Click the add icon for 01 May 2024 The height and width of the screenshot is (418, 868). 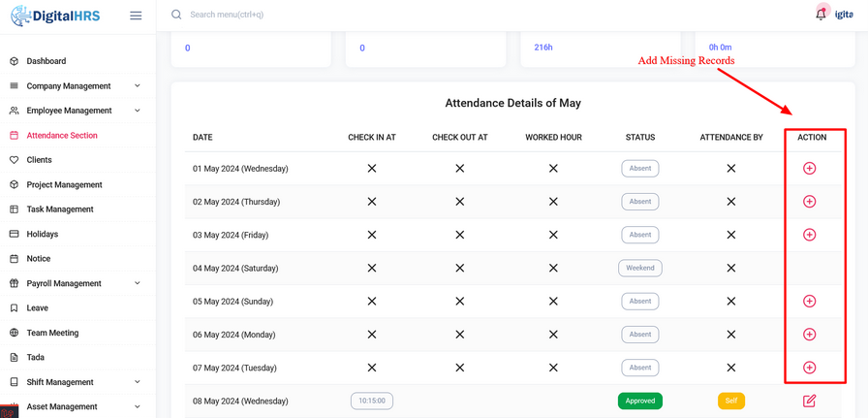coord(809,169)
